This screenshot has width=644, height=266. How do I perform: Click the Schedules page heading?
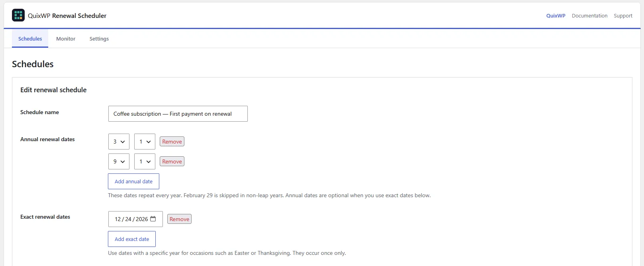(33, 64)
